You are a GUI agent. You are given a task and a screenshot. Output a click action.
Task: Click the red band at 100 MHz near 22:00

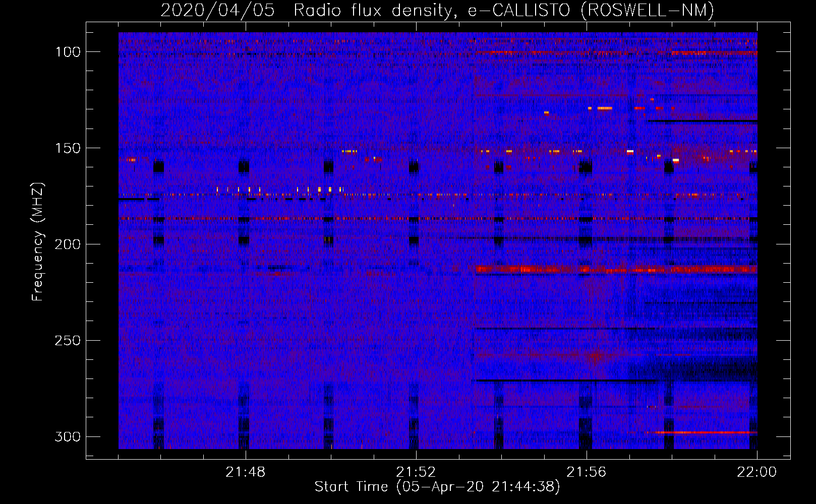(x=714, y=52)
